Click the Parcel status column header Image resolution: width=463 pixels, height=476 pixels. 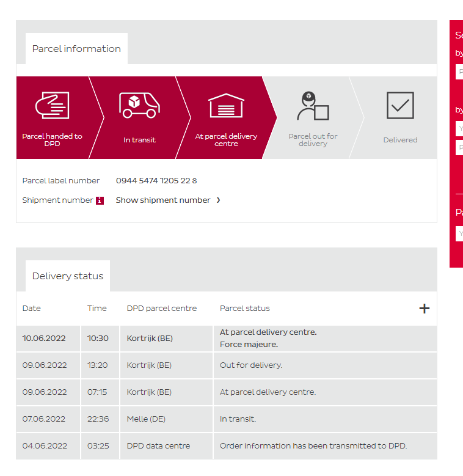pyautogui.click(x=244, y=309)
